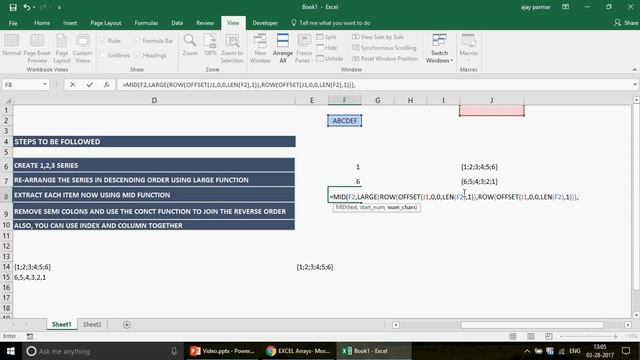Set zoom to 100%
The image size is (640, 360).
click(x=210, y=45)
